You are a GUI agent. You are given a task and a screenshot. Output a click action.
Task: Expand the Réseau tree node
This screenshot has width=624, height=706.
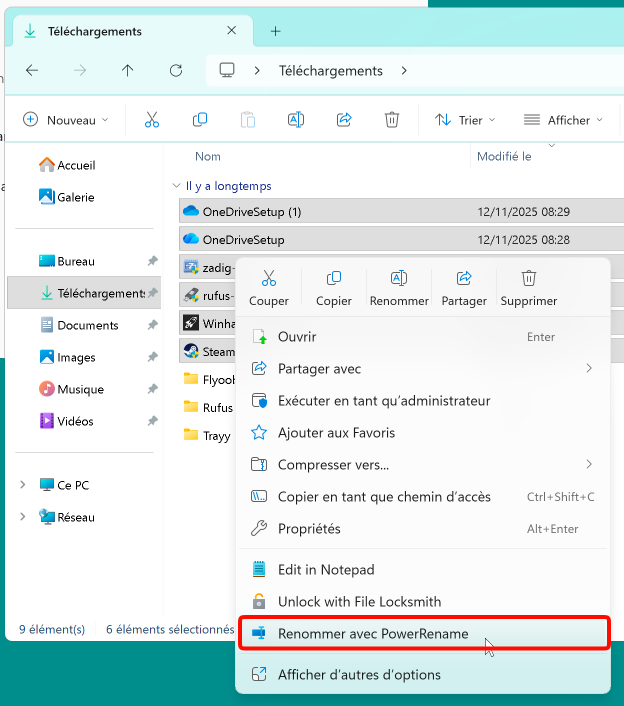click(23, 517)
